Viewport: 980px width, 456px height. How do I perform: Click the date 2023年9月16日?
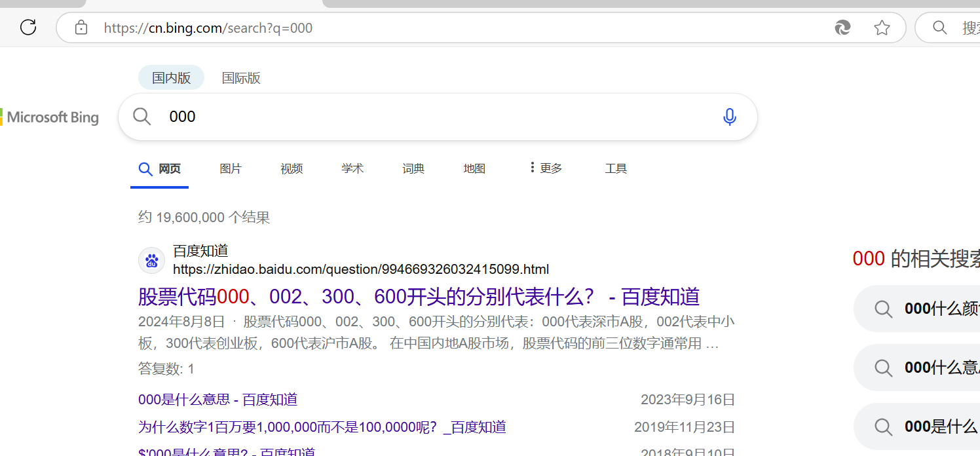[x=688, y=400]
